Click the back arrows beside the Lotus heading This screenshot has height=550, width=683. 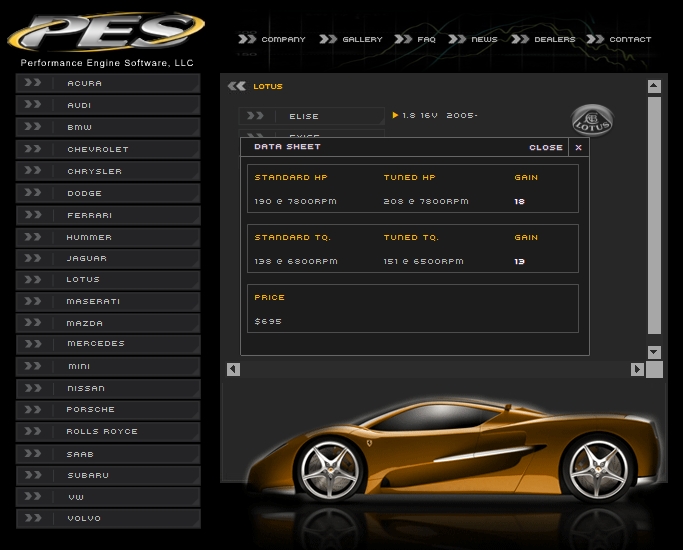tap(237, 87)
